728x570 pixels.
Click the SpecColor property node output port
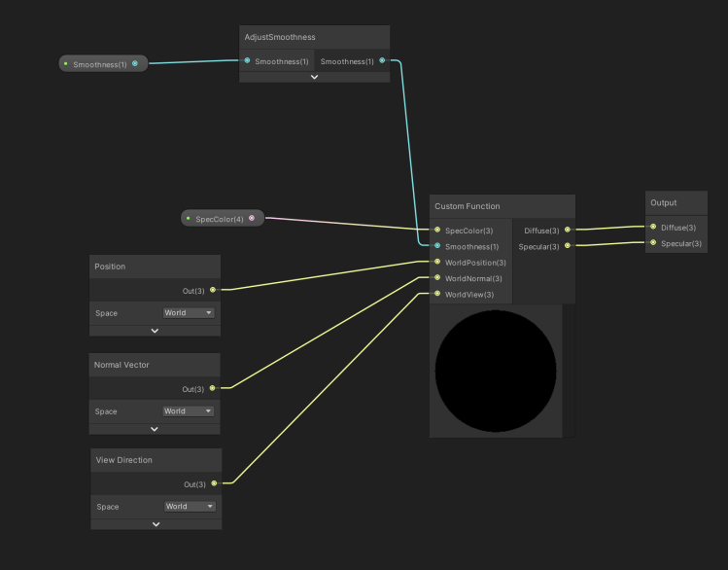tap(252, 218)
